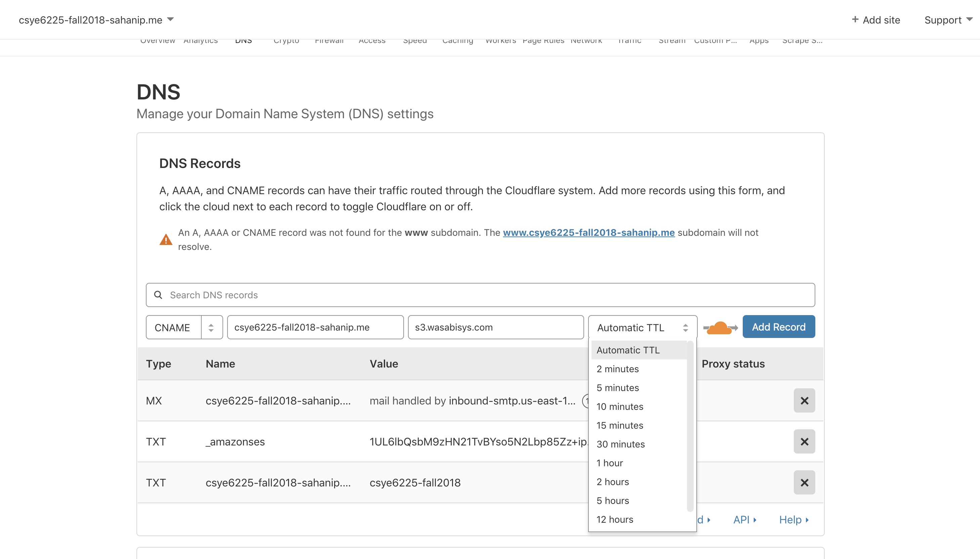Open the Automatic TTL dropdown
The height and width of the screenshot is (559, 980).
coord(643,328)
